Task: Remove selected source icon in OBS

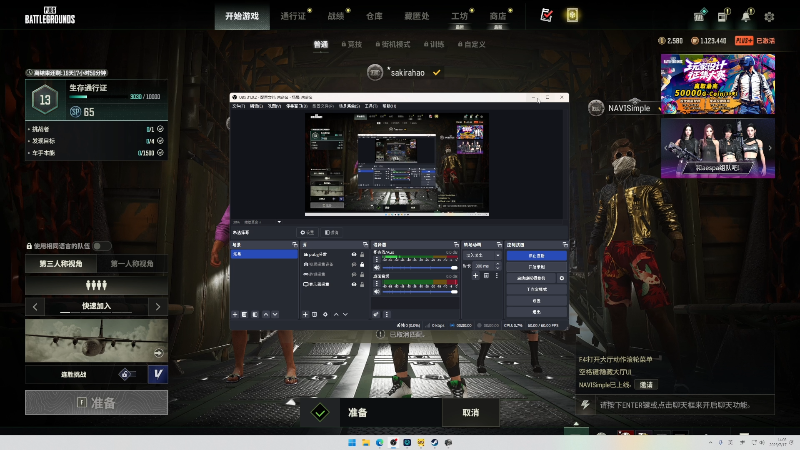Action: click(315, 314)
